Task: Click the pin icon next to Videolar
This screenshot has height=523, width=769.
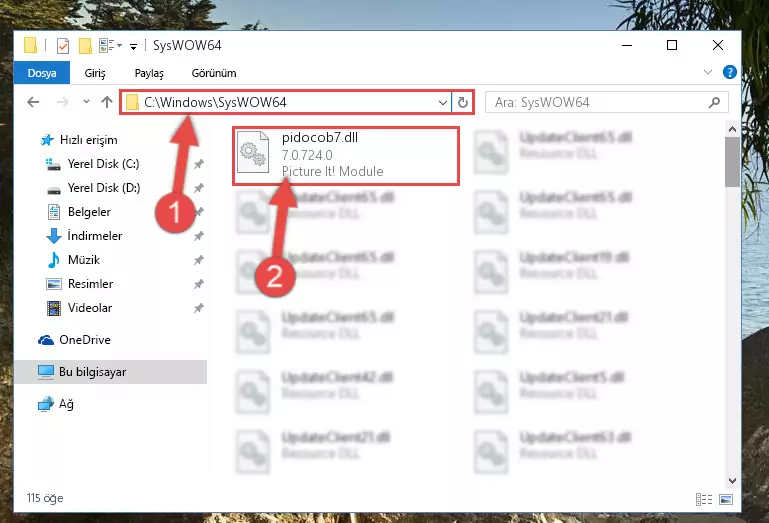Action: [x=199, y=309]
